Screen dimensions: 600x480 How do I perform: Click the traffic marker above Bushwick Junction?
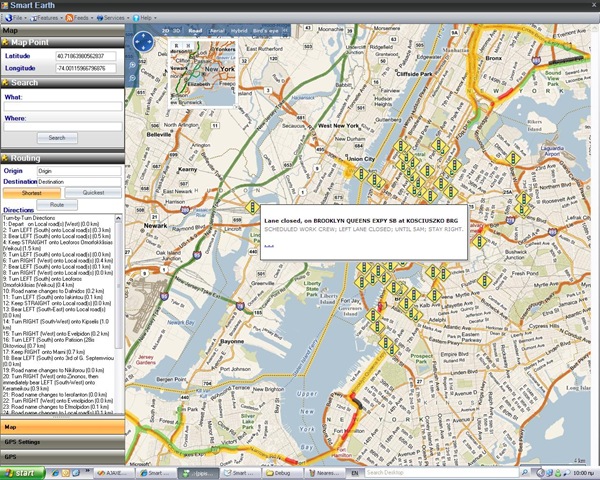pyautogui.click(x=479, y=242)
